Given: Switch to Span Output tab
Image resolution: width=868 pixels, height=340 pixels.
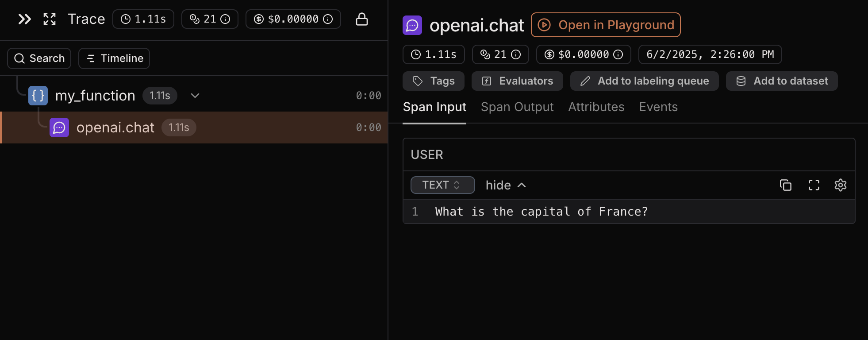Looking at the screenshot, I should (x=517, y=107).
